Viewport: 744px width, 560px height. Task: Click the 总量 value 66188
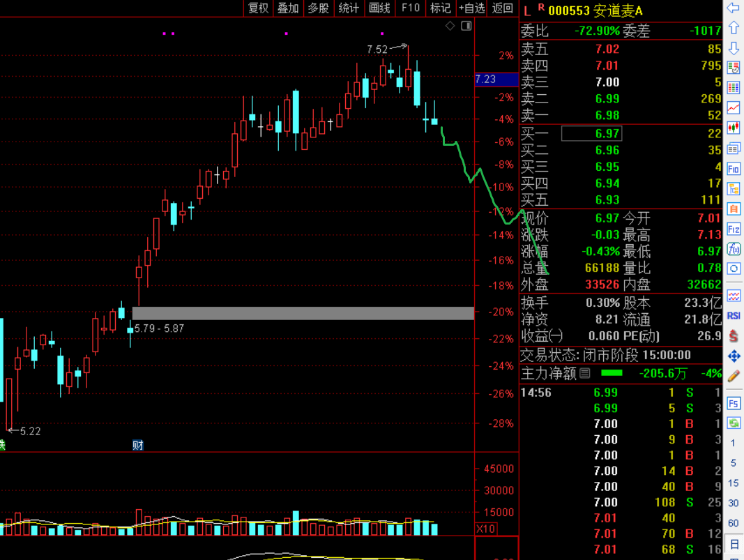tap(602, 268)
